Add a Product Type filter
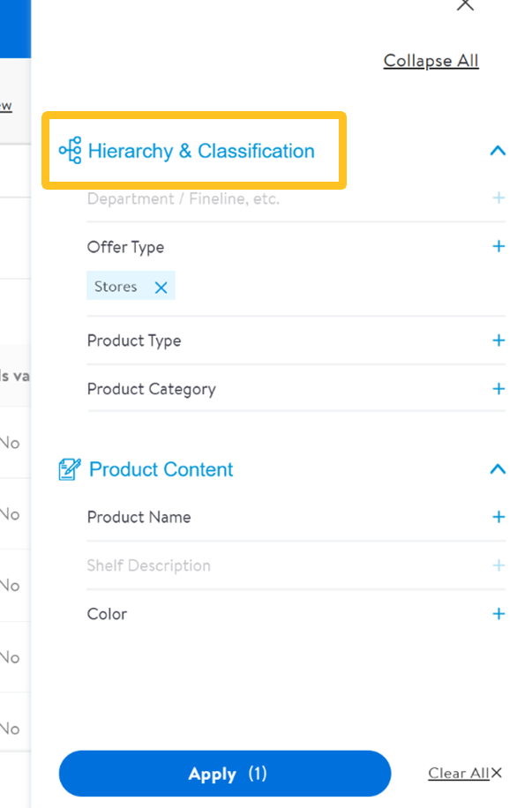Image resolution: width=532 pixels, height=808 pixels. pyautogui.click(x=498, y=340)
